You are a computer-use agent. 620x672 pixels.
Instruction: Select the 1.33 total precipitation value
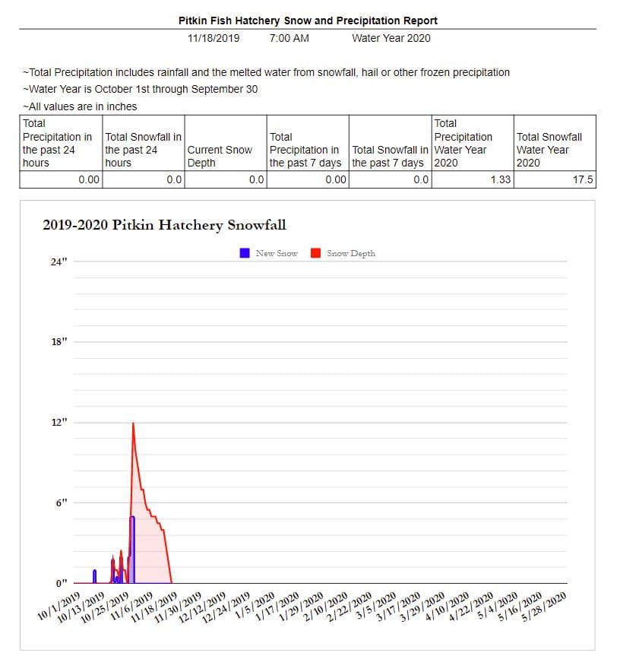coord(501,180)
